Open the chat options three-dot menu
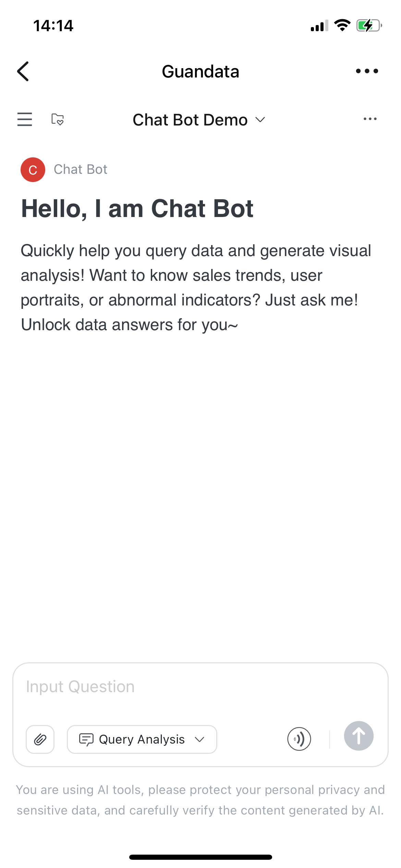 370,119
